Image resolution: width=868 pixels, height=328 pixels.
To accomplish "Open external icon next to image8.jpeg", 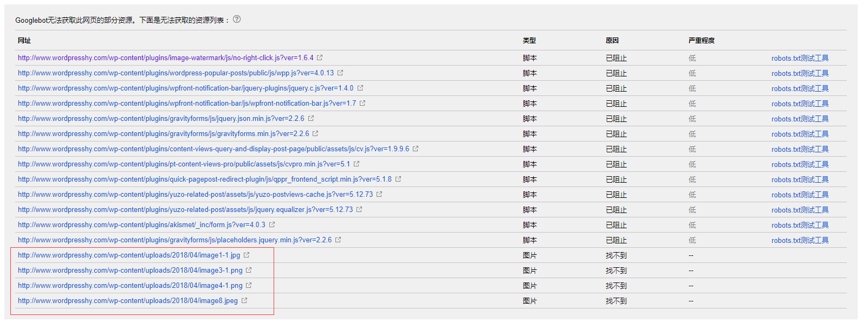I will (x=244, y=300).
